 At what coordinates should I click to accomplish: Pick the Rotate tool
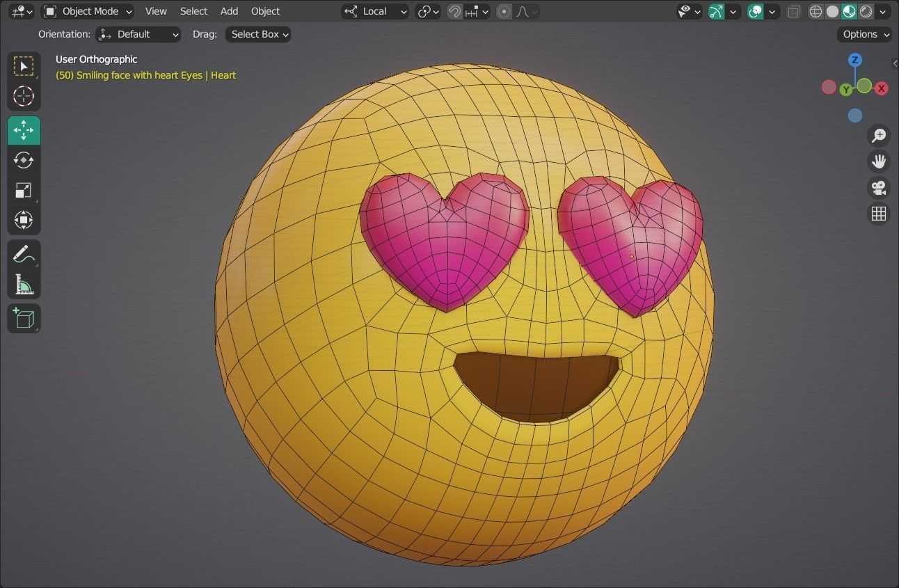(24, 160)
